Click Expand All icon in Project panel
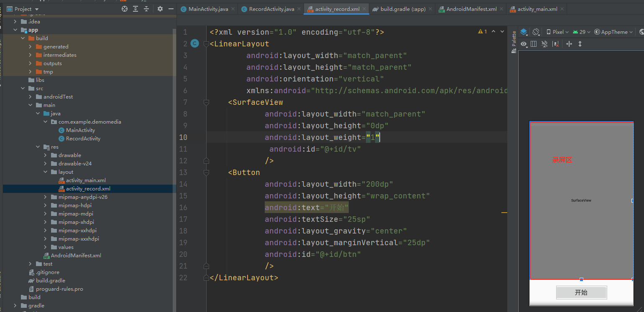Viewport: 644px width, 312px height. pos(135,9)
